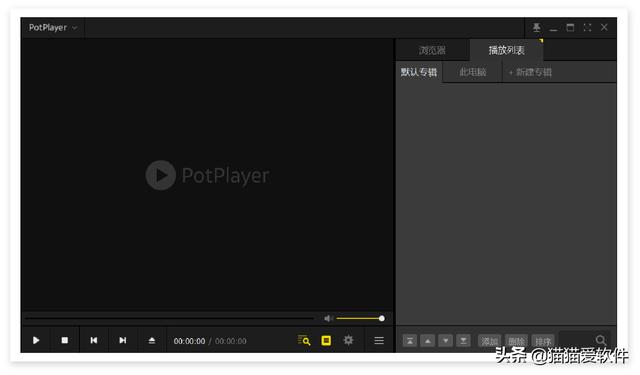Open the hamburger menu icon

(x=379, y=340)
